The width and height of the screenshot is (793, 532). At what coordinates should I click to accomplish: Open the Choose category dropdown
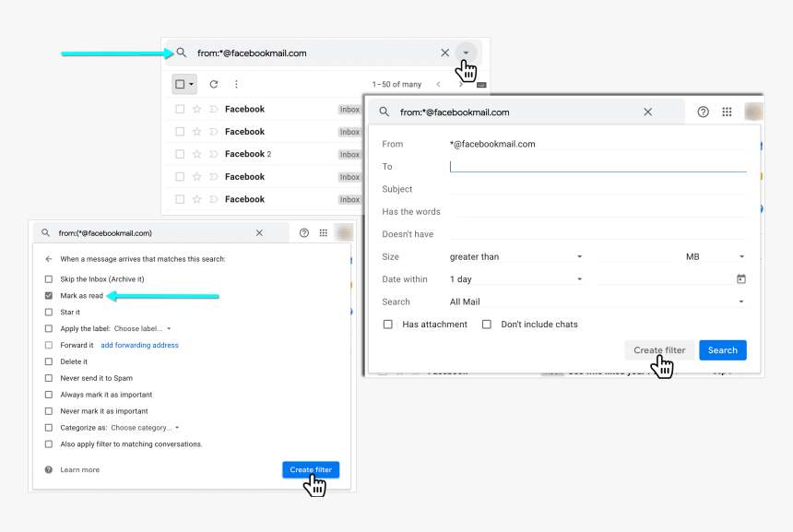pyautogui.click(x=145, y=427)
